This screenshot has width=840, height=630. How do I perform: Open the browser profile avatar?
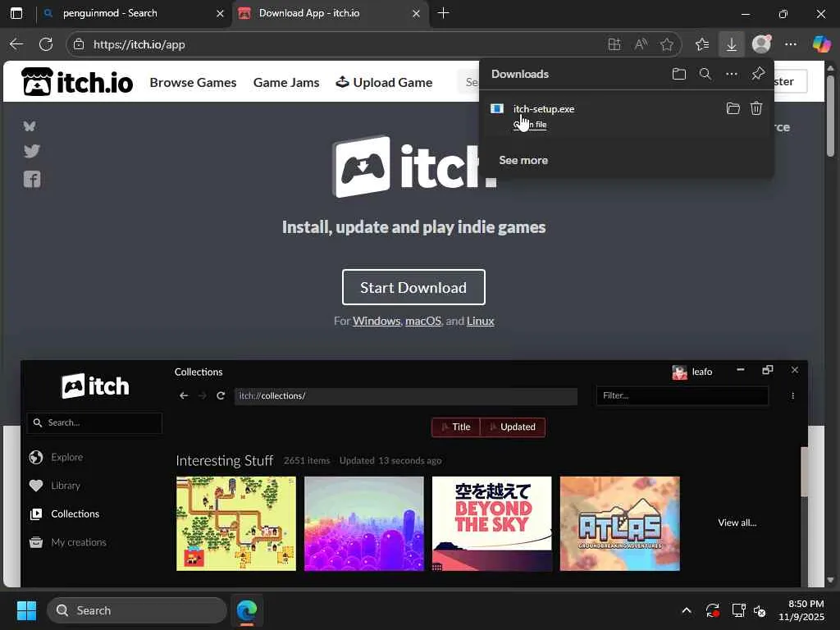tap(761, 44)
